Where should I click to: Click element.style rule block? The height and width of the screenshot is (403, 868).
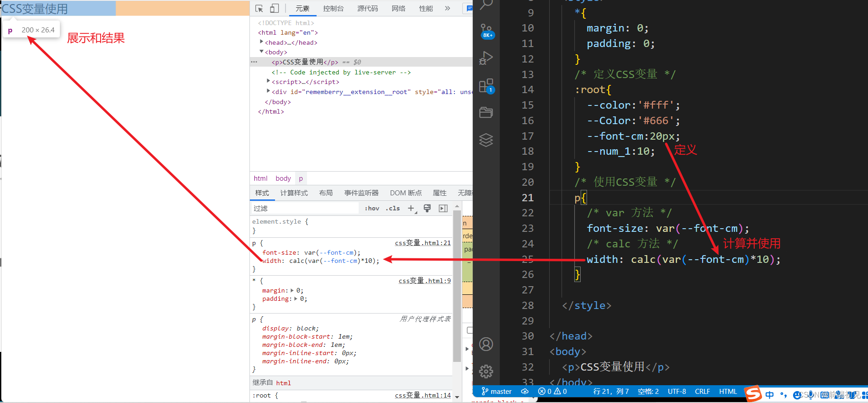[351, 226]
